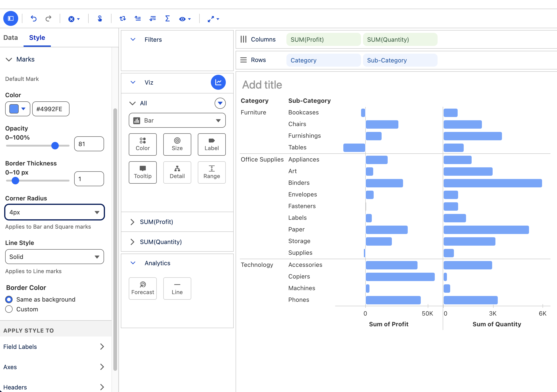Add a Forecast analytics item
This screenshot has width=557, height=392.
pyautogui.click(x=143, y=289)
